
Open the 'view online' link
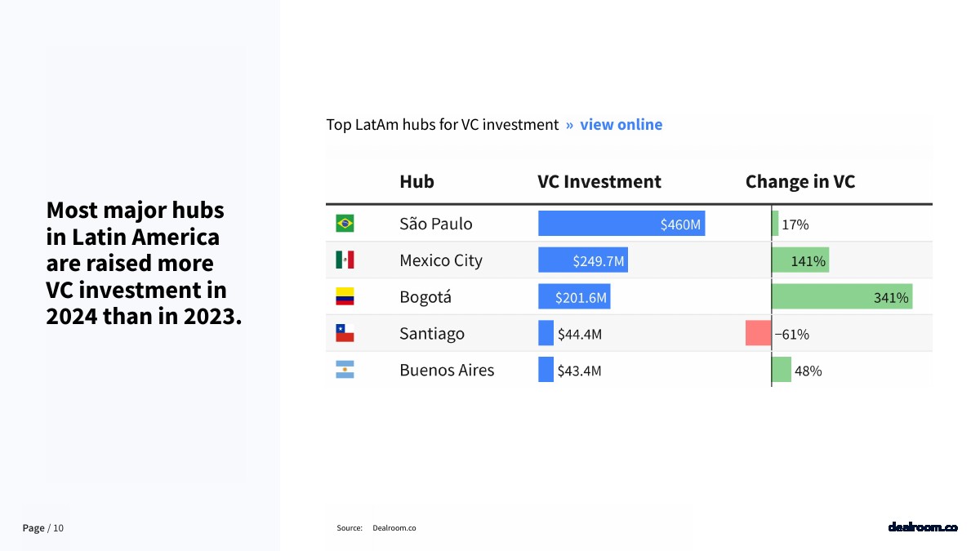(621, 125)
